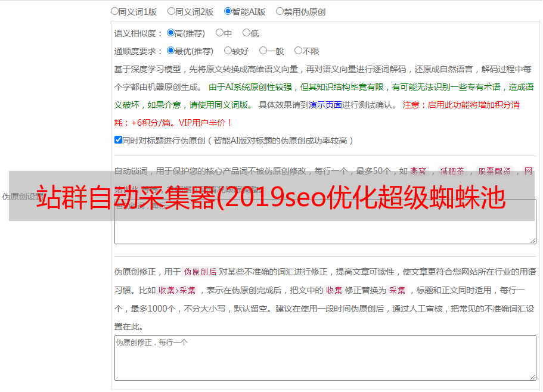Open the 演示页面 link
Screen dimensions: 543x392
pos(325,105)
